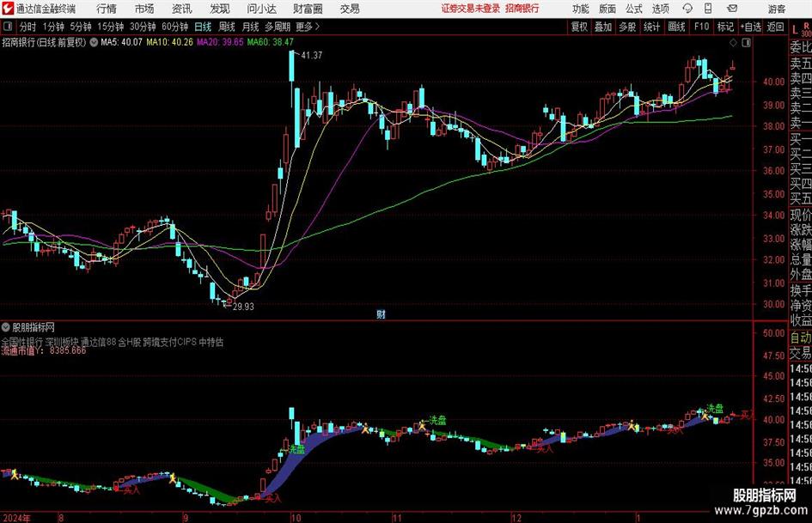Open the customer service headset icon

tap(687, 9)
